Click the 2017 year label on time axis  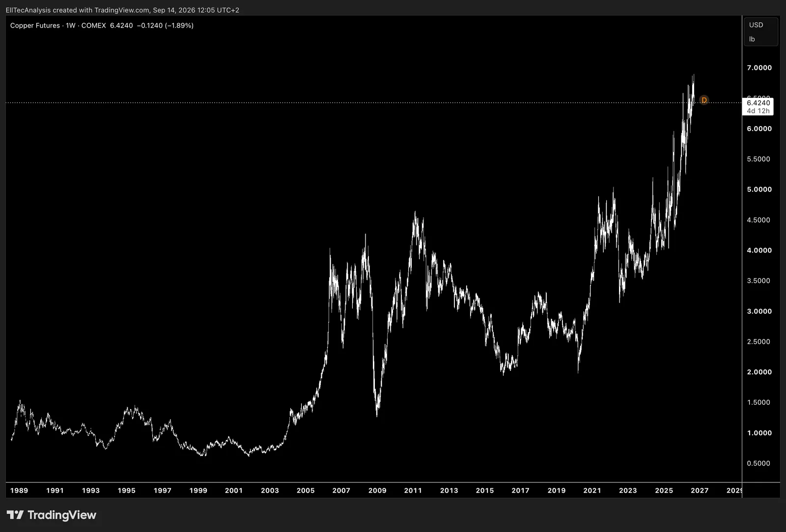coord(521,490)
